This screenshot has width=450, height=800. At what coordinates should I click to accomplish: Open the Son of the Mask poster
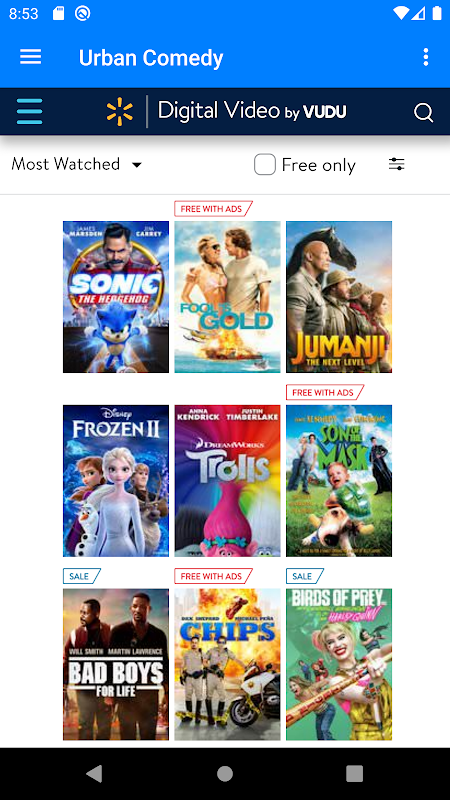[339, 481]
